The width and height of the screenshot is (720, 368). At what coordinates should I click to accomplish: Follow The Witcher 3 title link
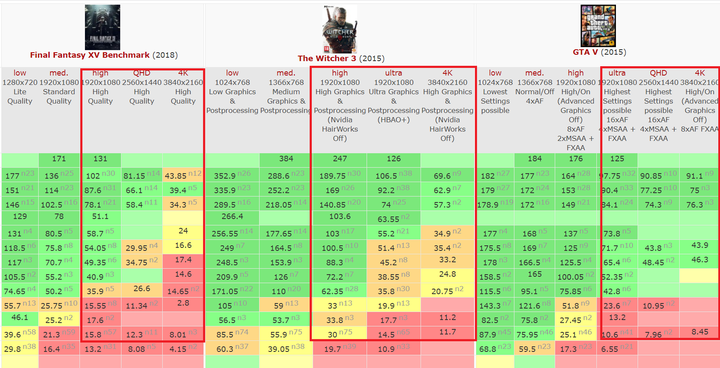pyautogui.click(x=327, y=59)
